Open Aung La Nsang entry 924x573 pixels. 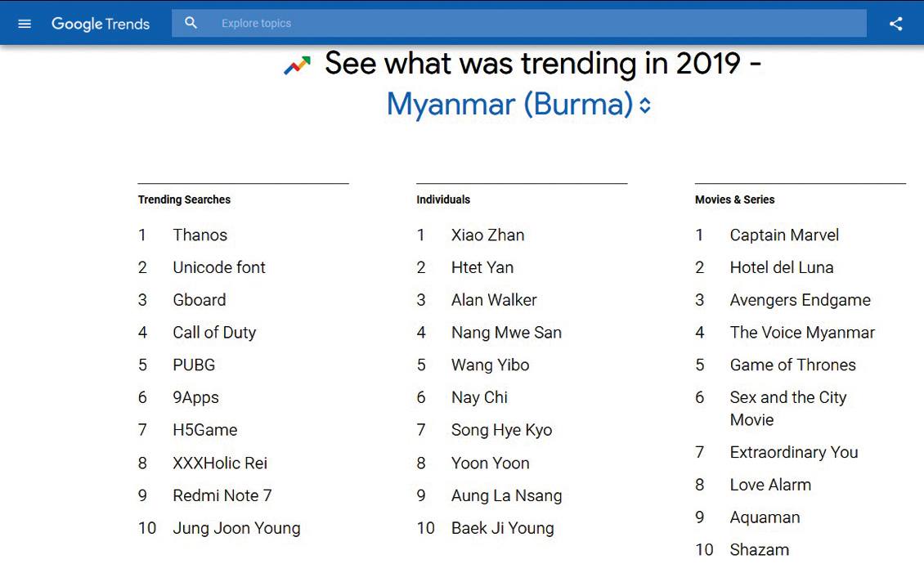point(507,496)
